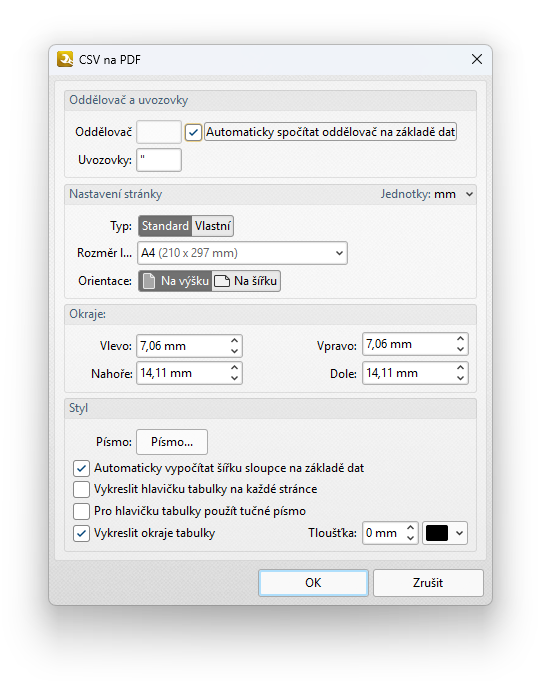
Task: Enable 'Vykreslit hlavičku tabulky na každé stránce'
Action: point(81,489)
